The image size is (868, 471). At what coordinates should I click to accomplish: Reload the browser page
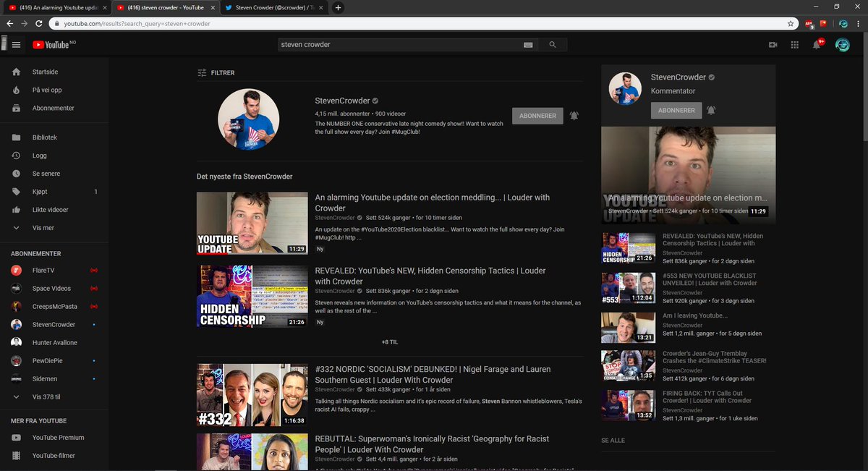click(38, 23)
